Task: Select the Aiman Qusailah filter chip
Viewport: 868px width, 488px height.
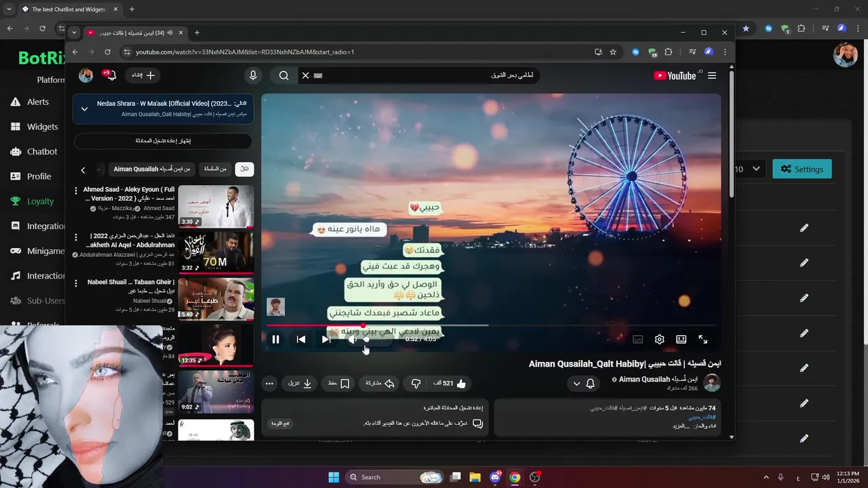Action: [x=152, y=169]
